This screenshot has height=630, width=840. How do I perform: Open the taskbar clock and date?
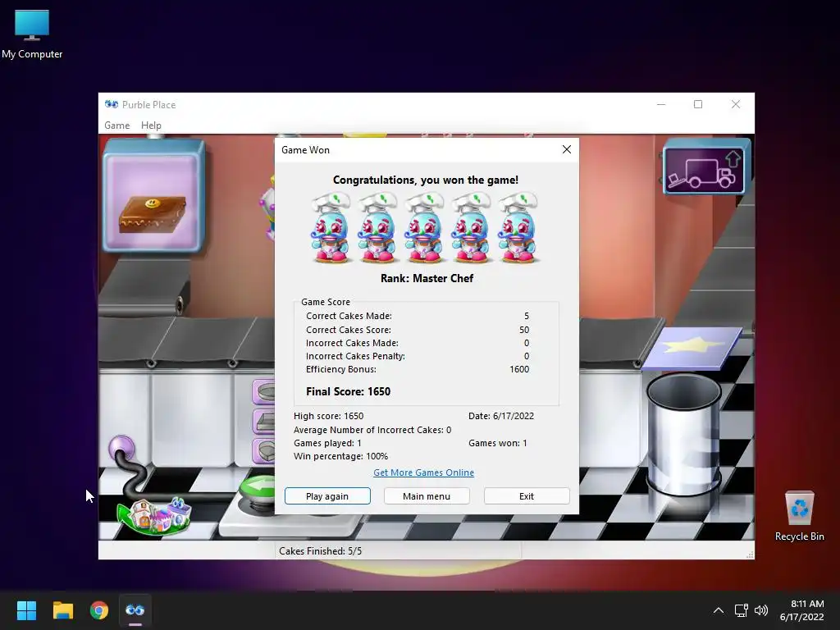(x=802, y=610)
